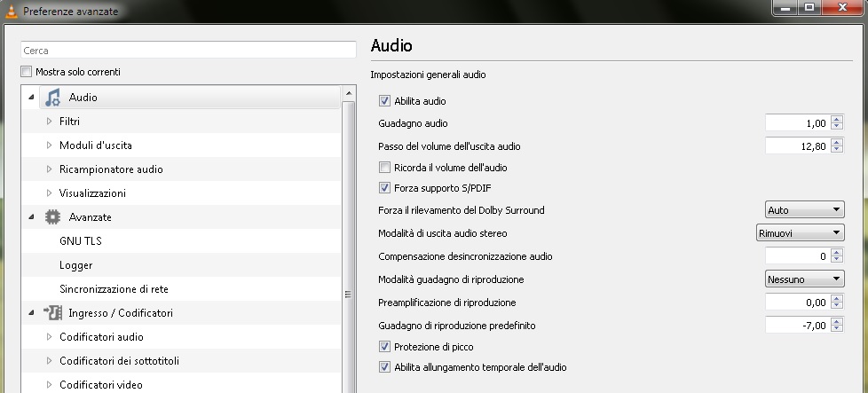
Task: Minimize the Preferenze avanzate window
Action: (x=785, y=7)
